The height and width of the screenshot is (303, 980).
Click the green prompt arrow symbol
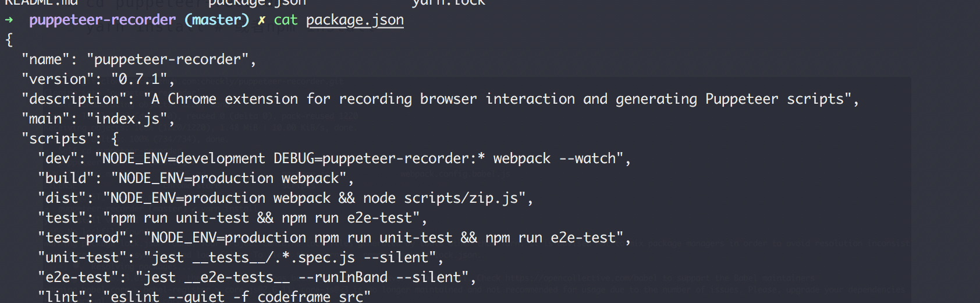pos(9,20)
